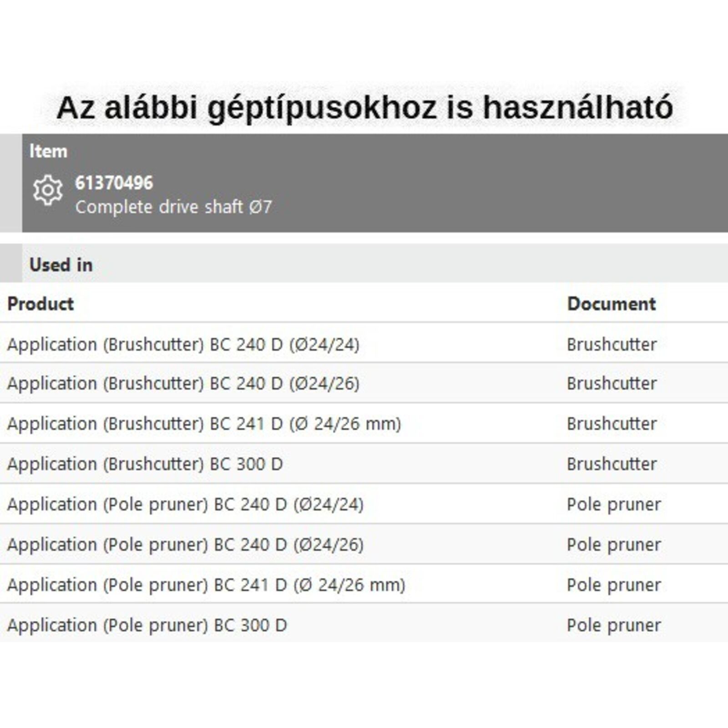Open Brushcutter BC 240 D (Ø24/26) application

(x=183, y=384)
